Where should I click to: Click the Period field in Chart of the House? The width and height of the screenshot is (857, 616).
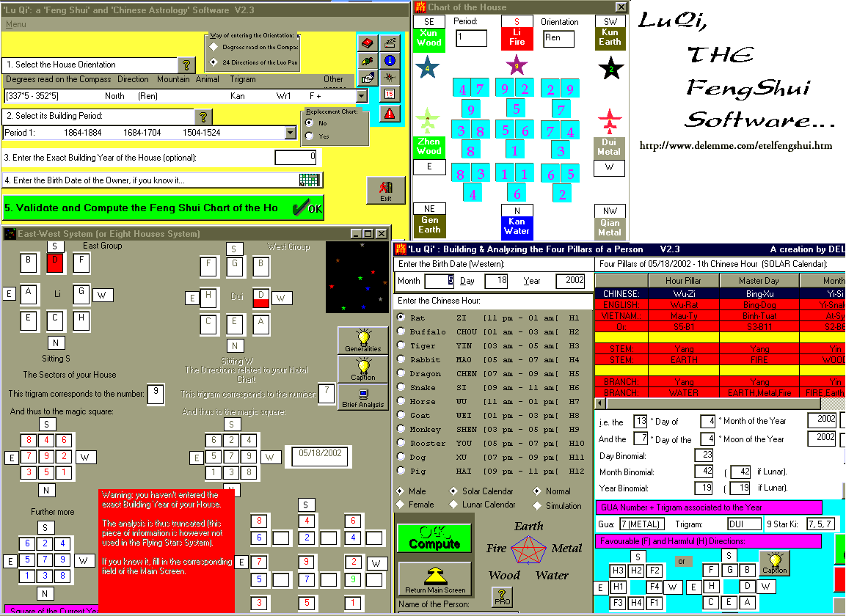[x=471, y=38]
